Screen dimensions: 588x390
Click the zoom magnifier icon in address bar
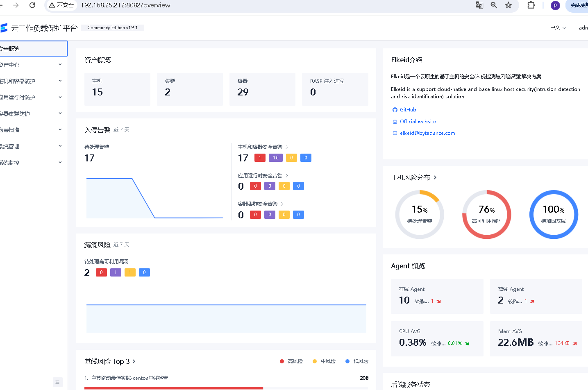coord(494,5)
